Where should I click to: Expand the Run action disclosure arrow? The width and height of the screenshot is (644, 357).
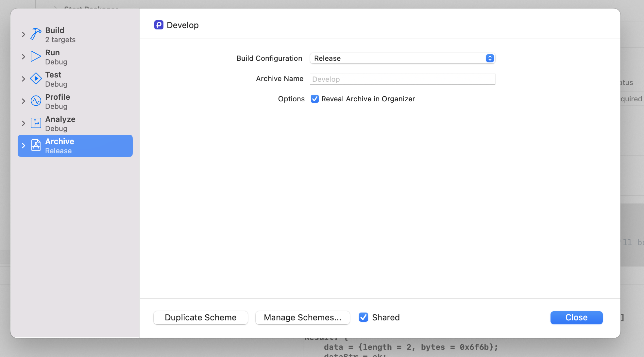[x=23, y=57]
